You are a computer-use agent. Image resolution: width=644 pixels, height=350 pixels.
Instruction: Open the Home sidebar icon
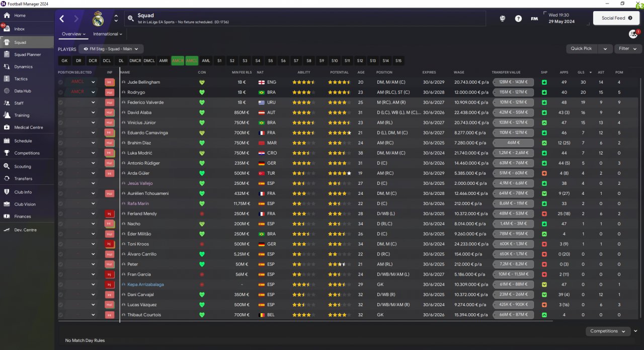pyautogui.click(x=7, y=16)
